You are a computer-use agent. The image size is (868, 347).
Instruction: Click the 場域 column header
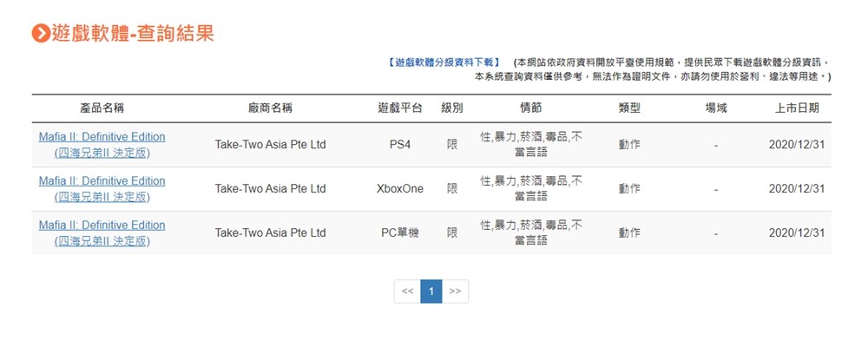[716, 108]
